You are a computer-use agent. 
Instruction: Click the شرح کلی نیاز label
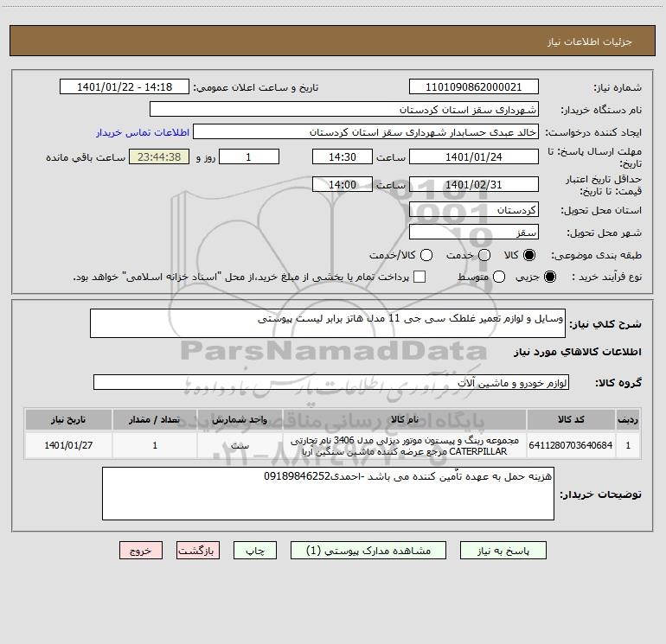(605, 324)
